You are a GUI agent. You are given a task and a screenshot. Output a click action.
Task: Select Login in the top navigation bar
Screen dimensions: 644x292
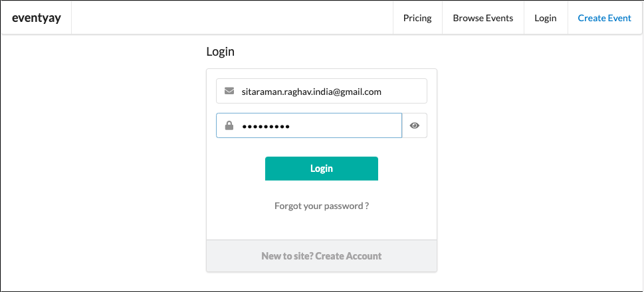click(546, 18)
